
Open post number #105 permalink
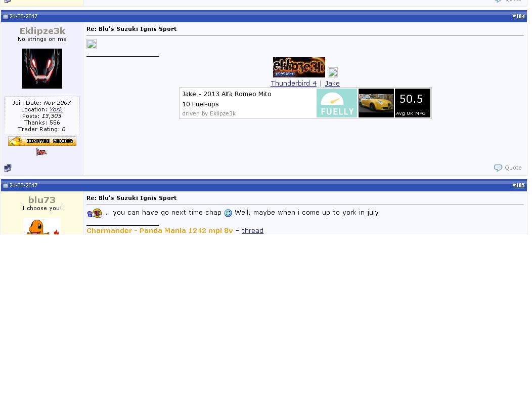coord(520,185)
